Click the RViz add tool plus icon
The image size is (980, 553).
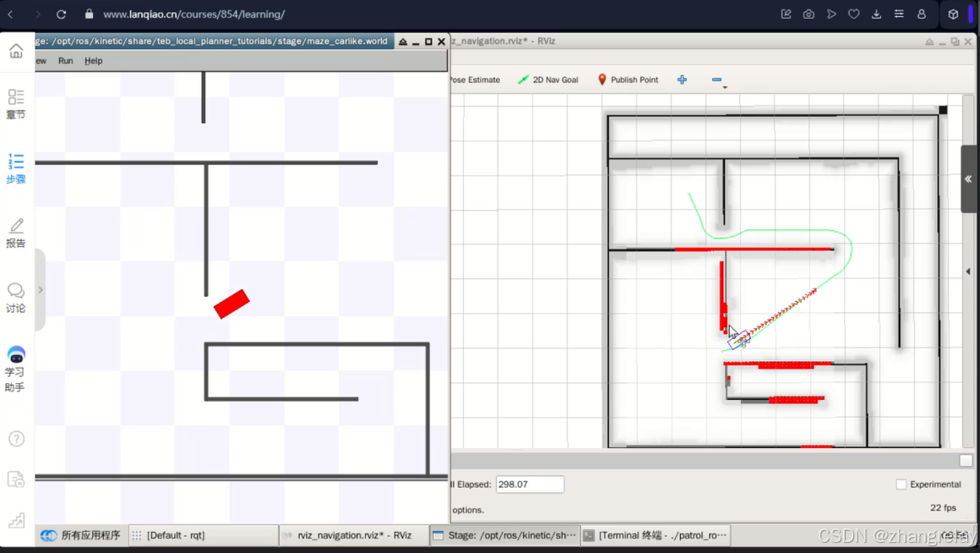point(682,79)
